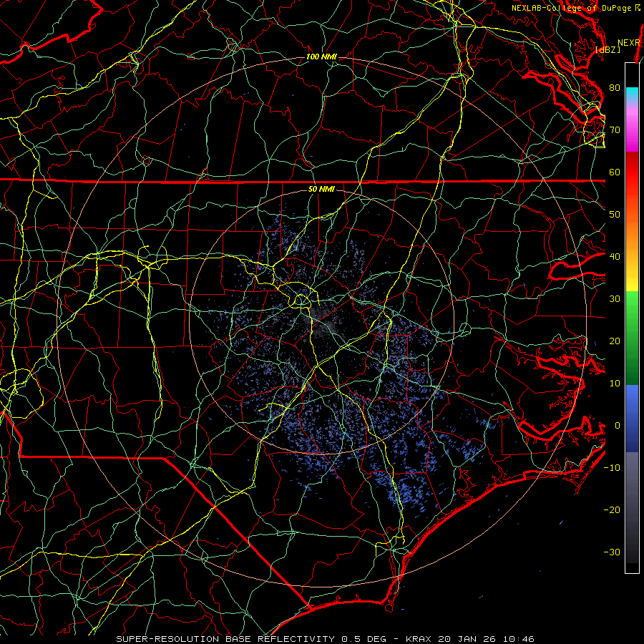644x644 pixels.
Task: Select the 0 value on the dBZ scale
Action: click(618, 426)
